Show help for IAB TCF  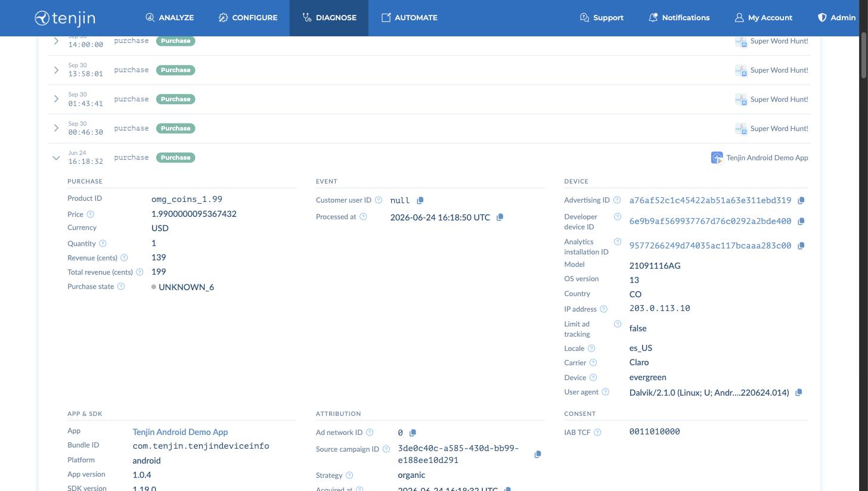(597, 433)
